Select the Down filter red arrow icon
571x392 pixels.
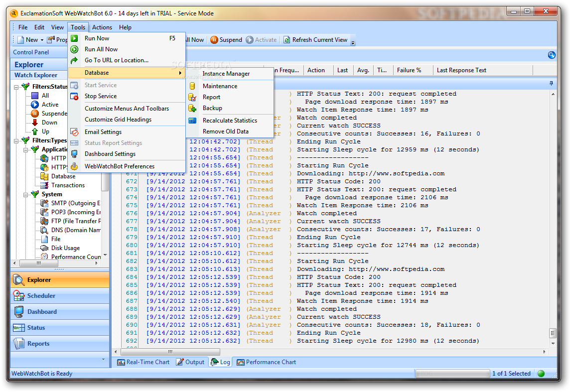tap(35, 123)
